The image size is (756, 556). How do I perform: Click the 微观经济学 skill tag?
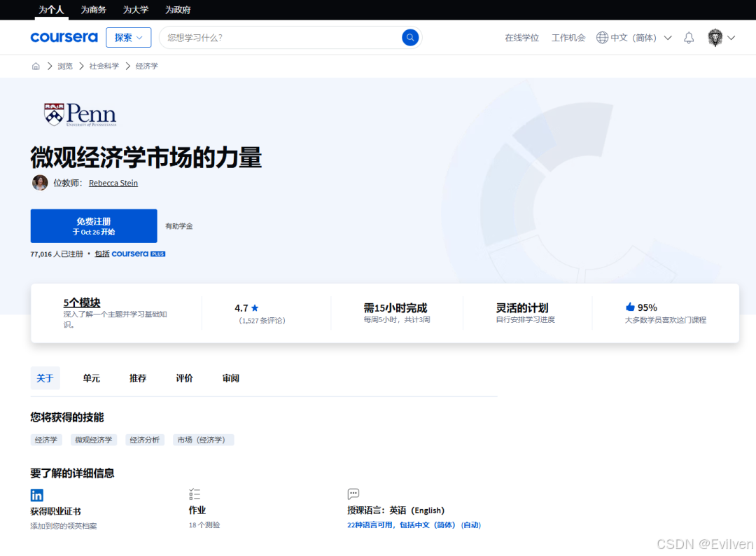click(x=94, y=440)
